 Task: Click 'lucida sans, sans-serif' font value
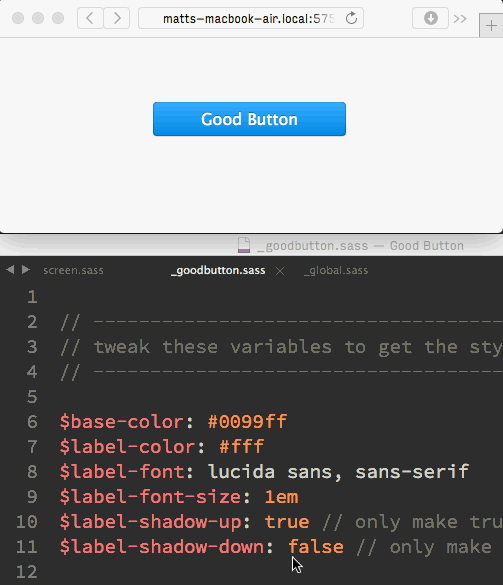point(338,472)
